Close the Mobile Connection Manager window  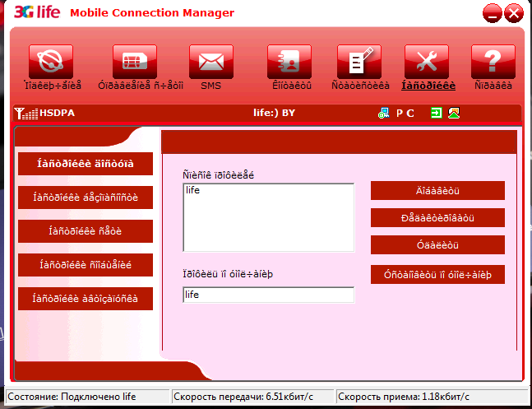[514, 13]
